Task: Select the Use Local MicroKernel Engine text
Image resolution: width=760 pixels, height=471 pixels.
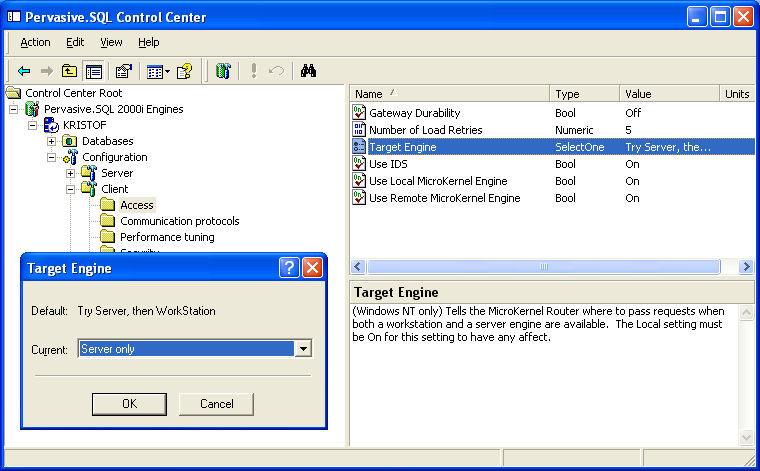Action: (x=438, y=181)
